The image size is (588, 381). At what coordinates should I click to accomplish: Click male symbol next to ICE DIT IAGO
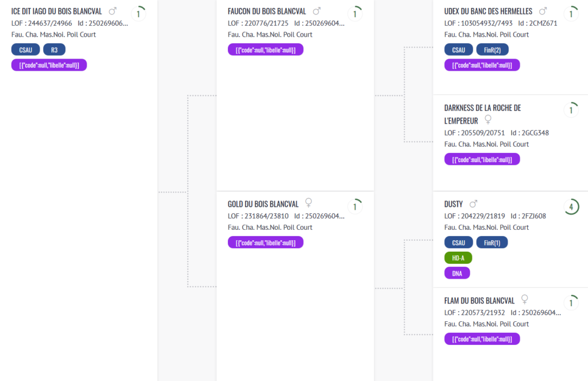[x=113, y=11]
